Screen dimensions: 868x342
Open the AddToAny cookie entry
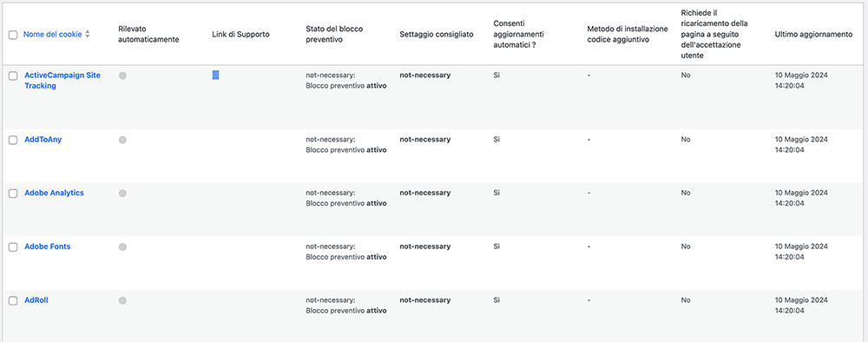pyautogui.click(x=43, y=140)
